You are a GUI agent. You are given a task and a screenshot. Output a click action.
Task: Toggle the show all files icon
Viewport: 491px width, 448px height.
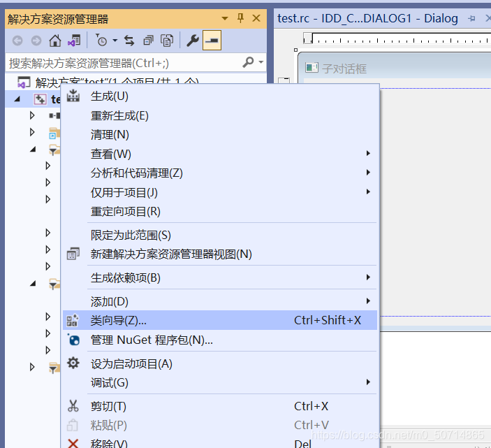(167, 41)
